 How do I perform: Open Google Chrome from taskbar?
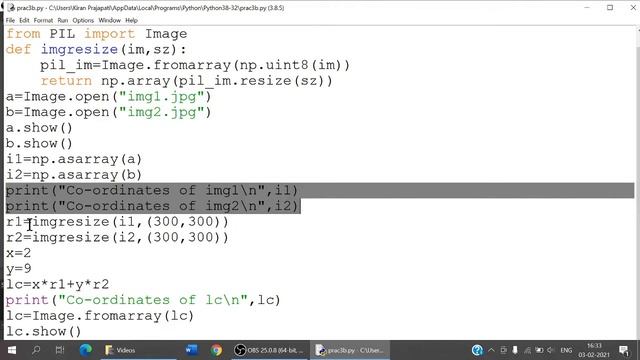(216, 350)
